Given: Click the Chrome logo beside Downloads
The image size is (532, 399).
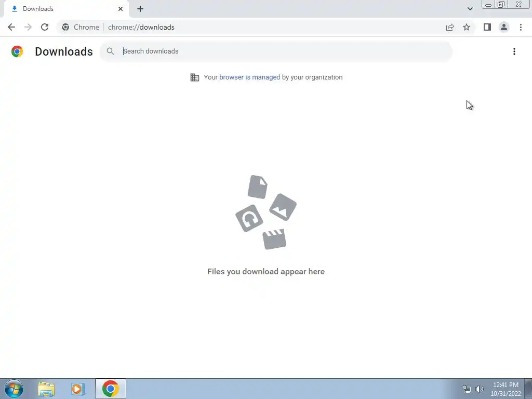Looking at the screenshot, I should [17, 51].
